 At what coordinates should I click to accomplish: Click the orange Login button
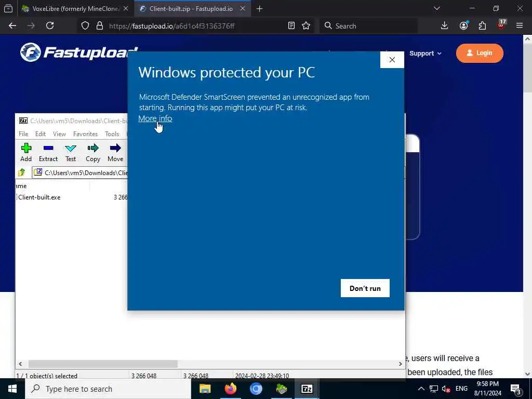pos(480,53)
